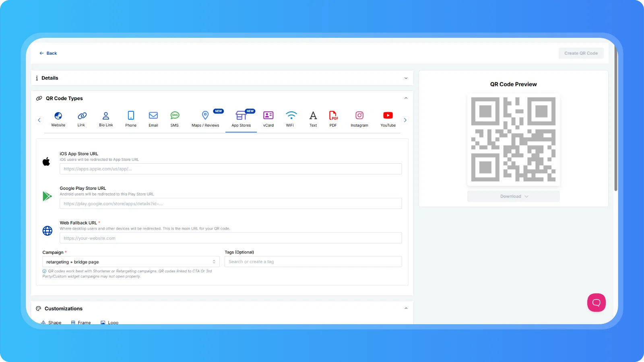Choose the YouTube QR code type

tap(388, 119)
